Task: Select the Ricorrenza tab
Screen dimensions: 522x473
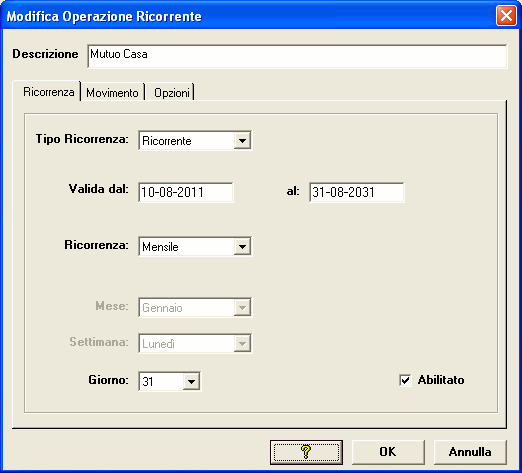Action: 48,91
